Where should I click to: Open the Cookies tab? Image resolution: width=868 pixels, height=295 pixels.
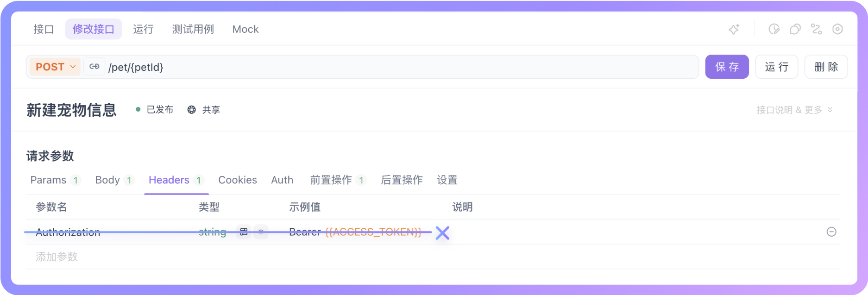[x=238, y=180]
